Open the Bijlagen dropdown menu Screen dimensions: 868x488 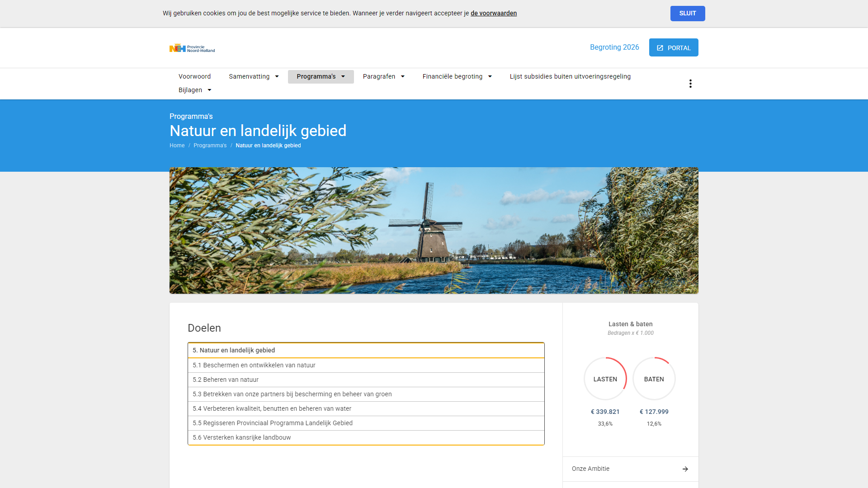(195, 90)
